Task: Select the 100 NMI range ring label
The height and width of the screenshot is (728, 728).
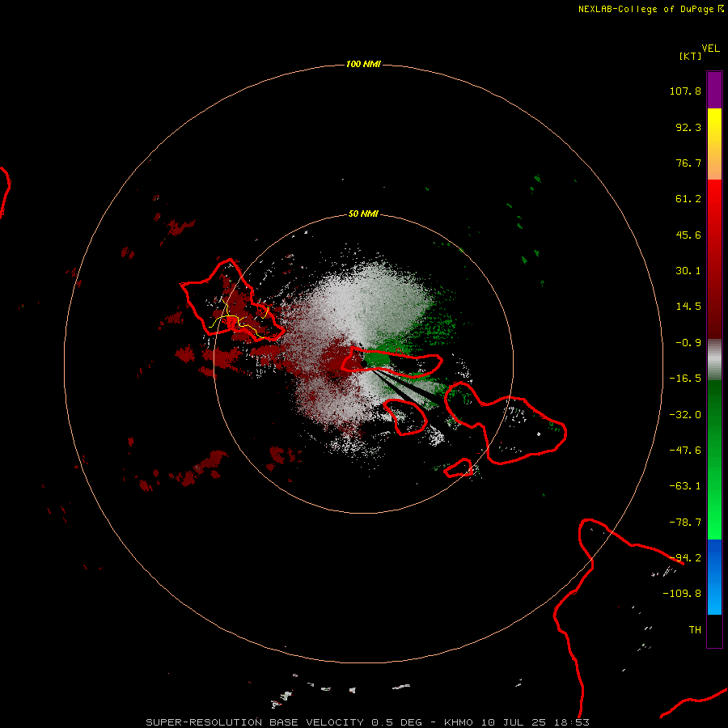Action: pos(363,64)
